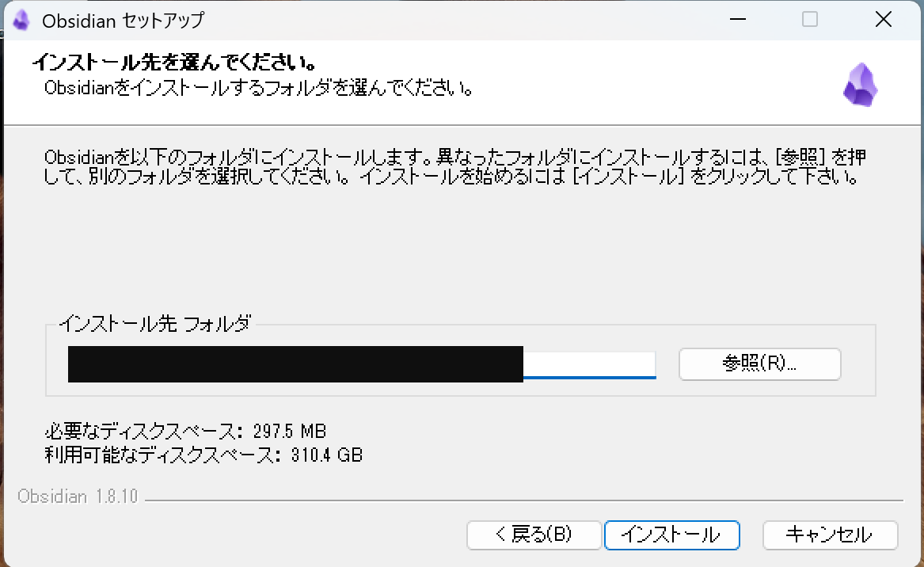The height and width of the screenshot is (567, 924).
Task: Click the Obsidian 1.8.10 version label
Action: point(77,497)
